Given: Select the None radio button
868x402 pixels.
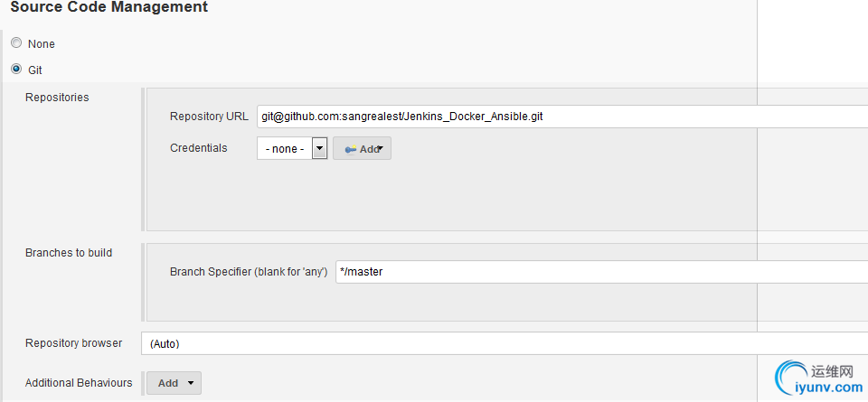Looking at the screenshot, I should [16, 43].
